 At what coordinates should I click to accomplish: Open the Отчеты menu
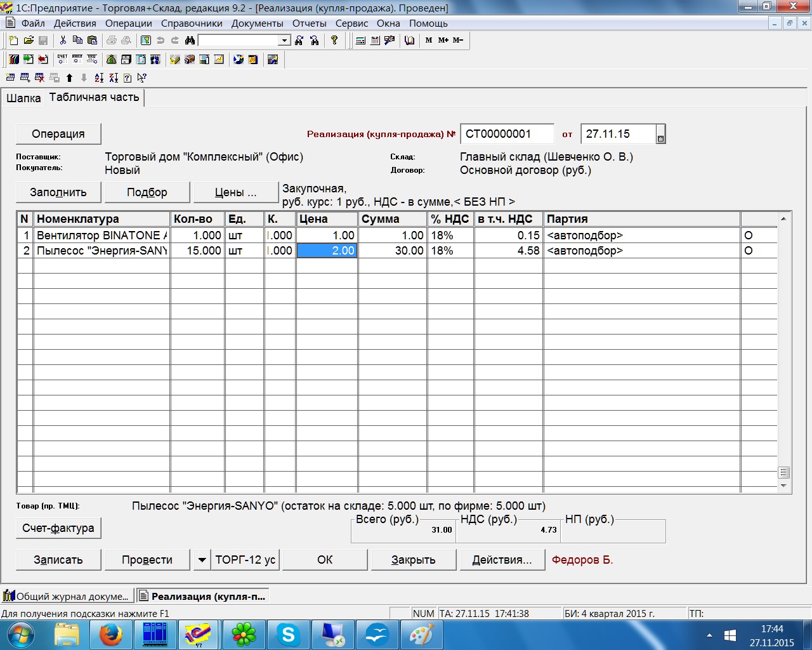309,23
